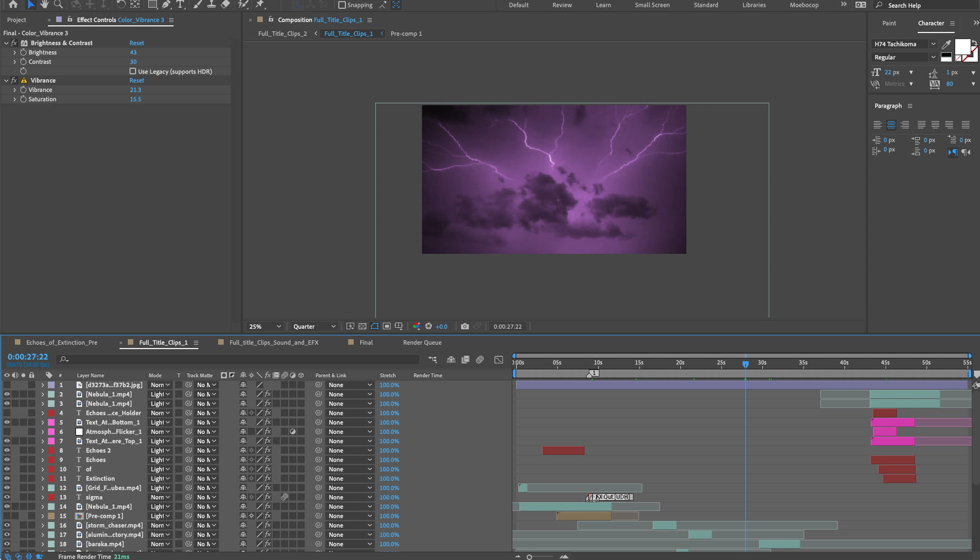Select the Zoom magnifier tool
The height and width of the screenshot is (560, 980).
point(58,4)
